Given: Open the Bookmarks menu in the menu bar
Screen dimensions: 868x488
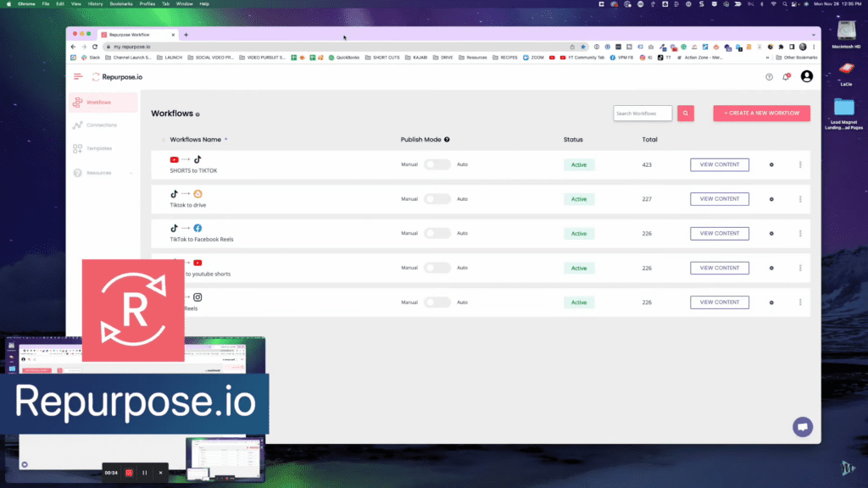Looking at the screenshot, I should [x=121, y=4].
